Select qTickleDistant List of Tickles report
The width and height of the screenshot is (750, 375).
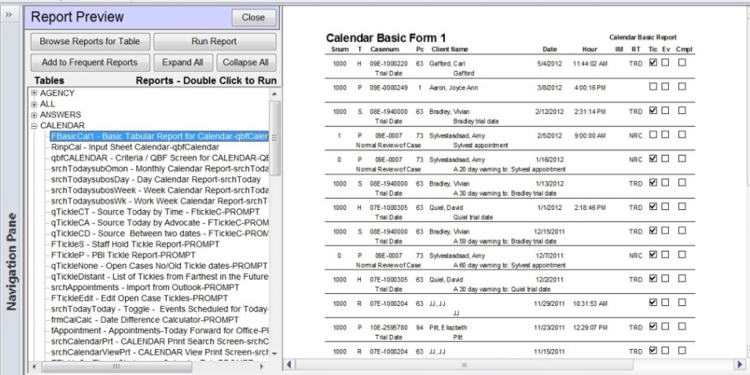159,277
